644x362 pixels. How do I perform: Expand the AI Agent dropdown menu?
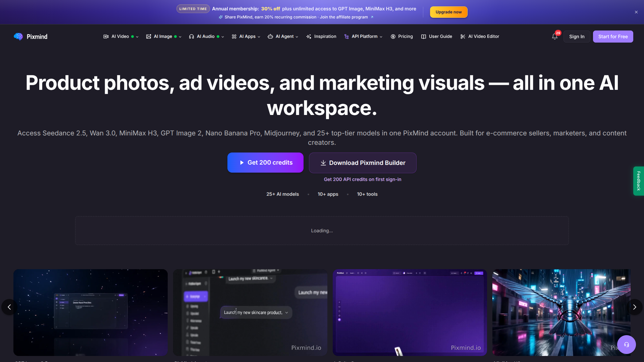(283, 37)
